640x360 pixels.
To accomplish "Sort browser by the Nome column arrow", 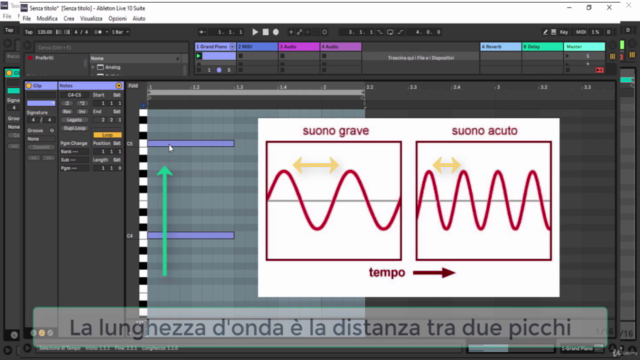I will pyautogui.click(x=178, y=58).
